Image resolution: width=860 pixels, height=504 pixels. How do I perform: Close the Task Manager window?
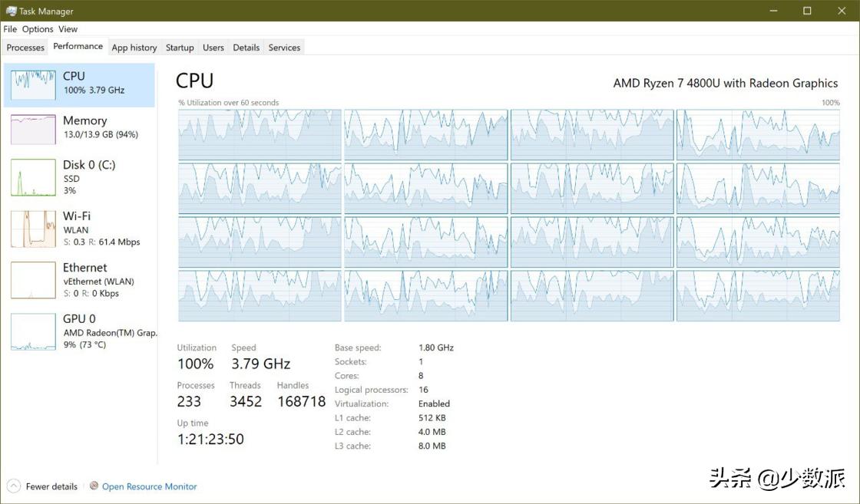pos(842,11)
